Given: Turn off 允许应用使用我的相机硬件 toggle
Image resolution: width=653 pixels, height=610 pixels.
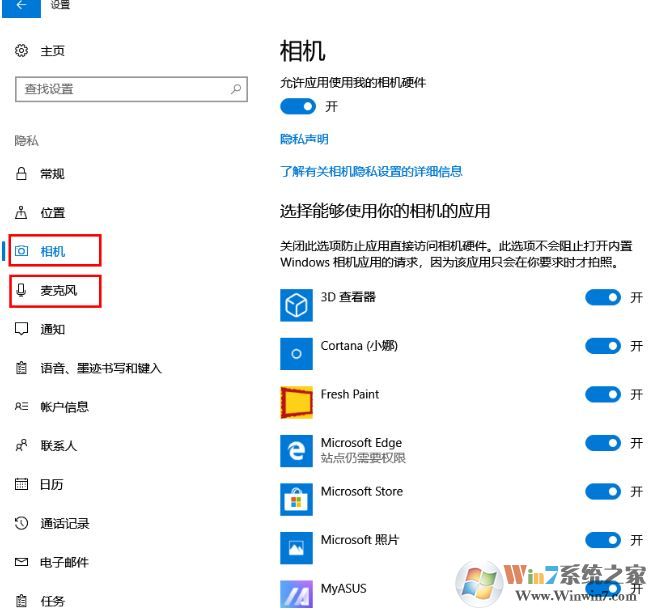Looking at the screenshot, I should pos(298,107).
